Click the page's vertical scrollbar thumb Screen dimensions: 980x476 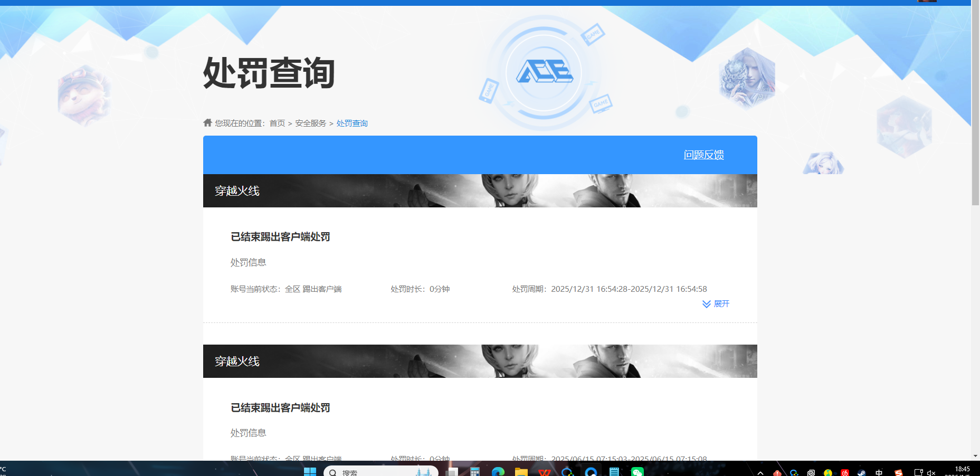pyautogui.click(x=975, y=106)
